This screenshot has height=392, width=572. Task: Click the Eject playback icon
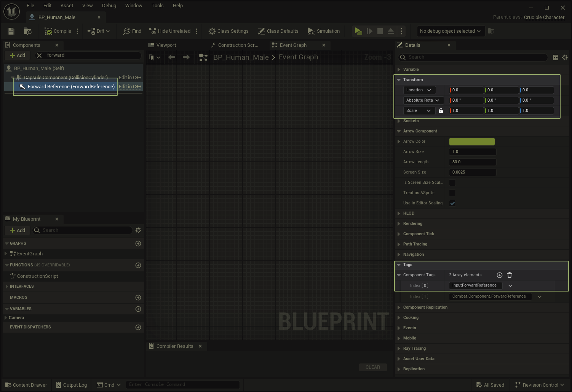click(x=391, y=31)
